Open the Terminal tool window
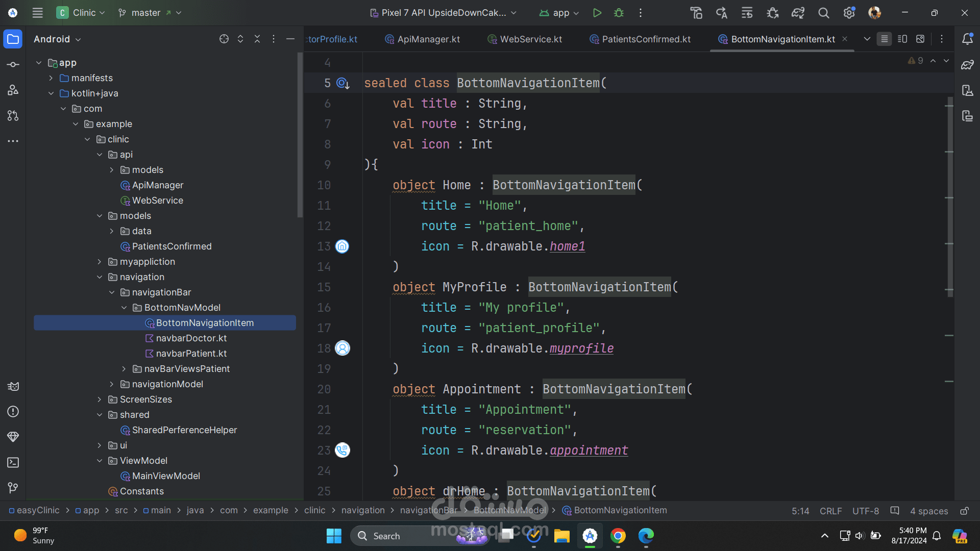 coord(13,463)
